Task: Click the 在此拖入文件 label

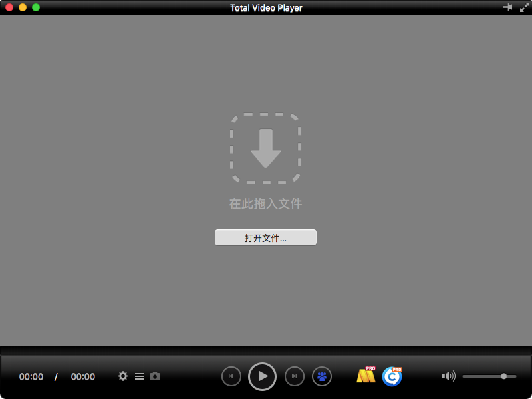Action: (265, 204)
